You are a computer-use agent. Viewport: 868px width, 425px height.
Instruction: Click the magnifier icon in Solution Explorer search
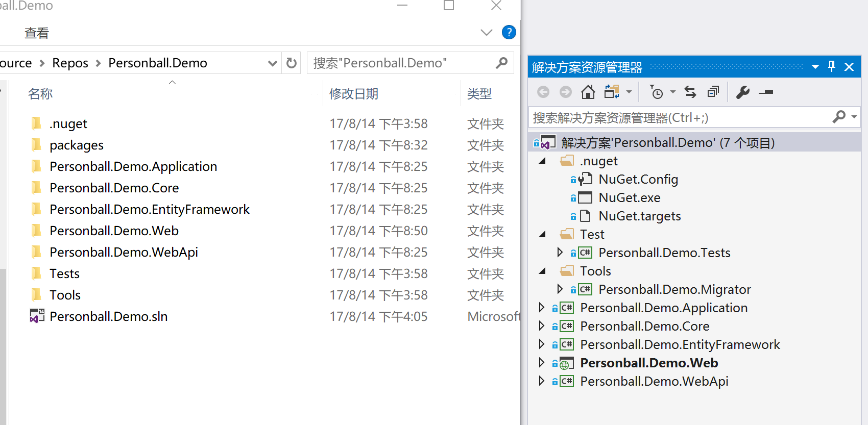[x=839, y=117]
